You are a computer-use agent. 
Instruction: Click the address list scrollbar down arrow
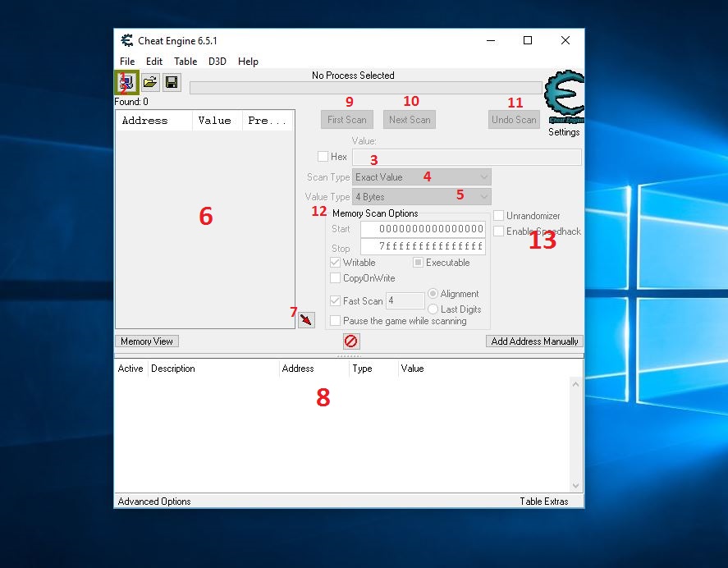[575, 486]
